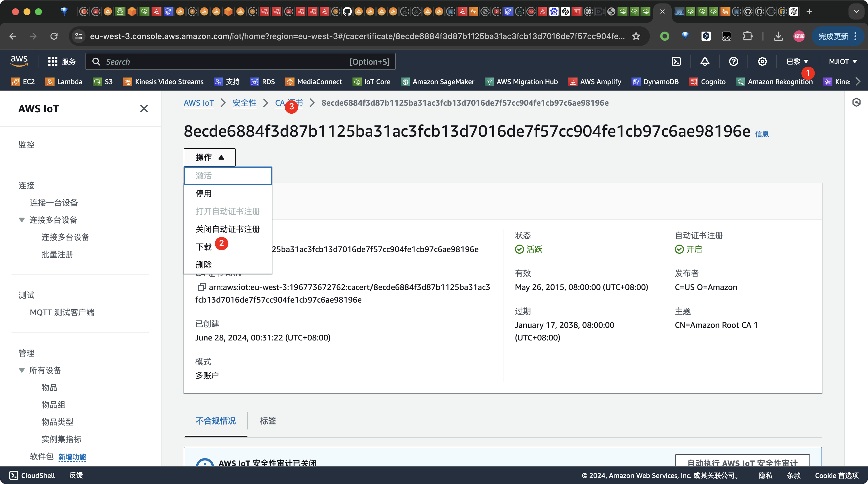Open the 操作 actions dropdown
The image size is (868, 484).
210,157
